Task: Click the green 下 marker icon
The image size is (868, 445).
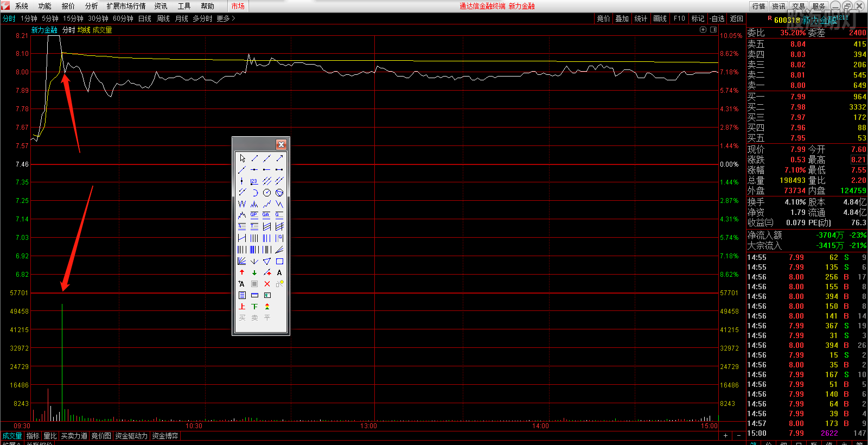Action: [x=254, y=307]
